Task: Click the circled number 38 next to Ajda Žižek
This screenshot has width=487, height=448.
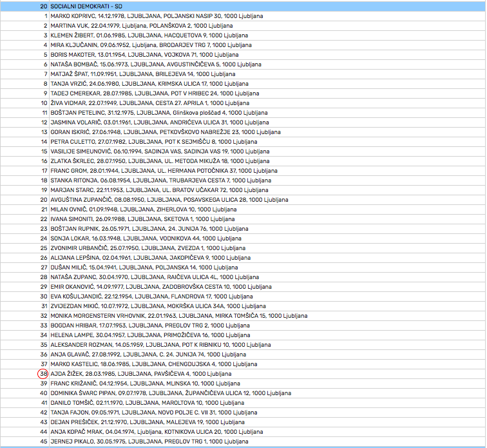Action: point(43,374)
